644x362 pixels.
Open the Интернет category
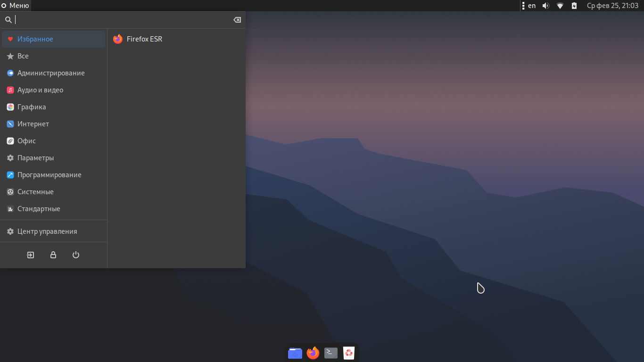tap(33, 124)
